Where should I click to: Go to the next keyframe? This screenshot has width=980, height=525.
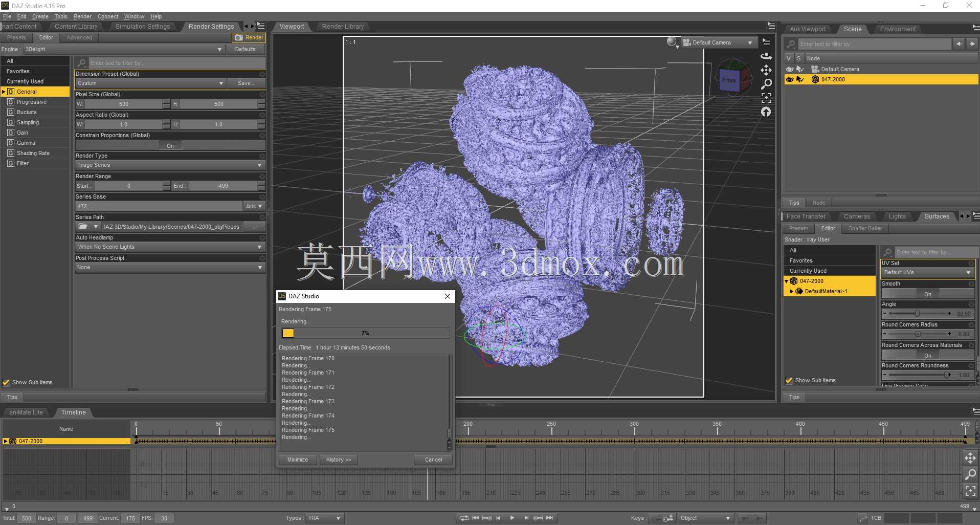click(538, 518)
